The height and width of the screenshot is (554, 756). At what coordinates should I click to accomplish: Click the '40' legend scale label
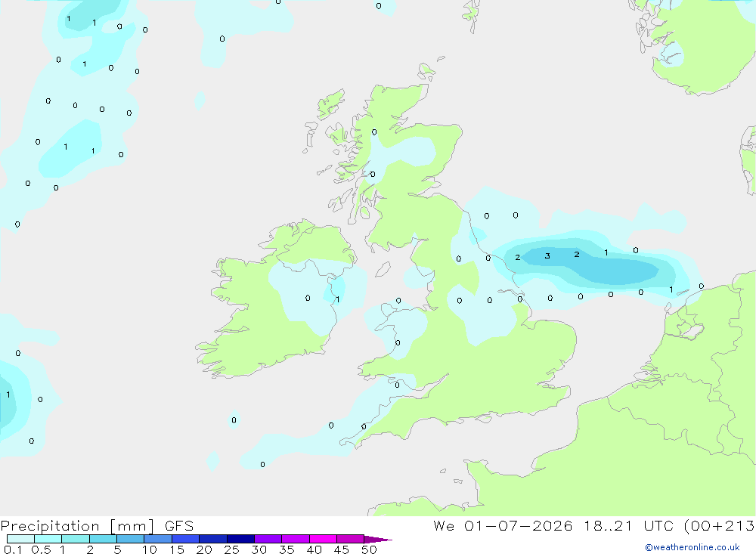pyautogui.click(x=314, y=549)
